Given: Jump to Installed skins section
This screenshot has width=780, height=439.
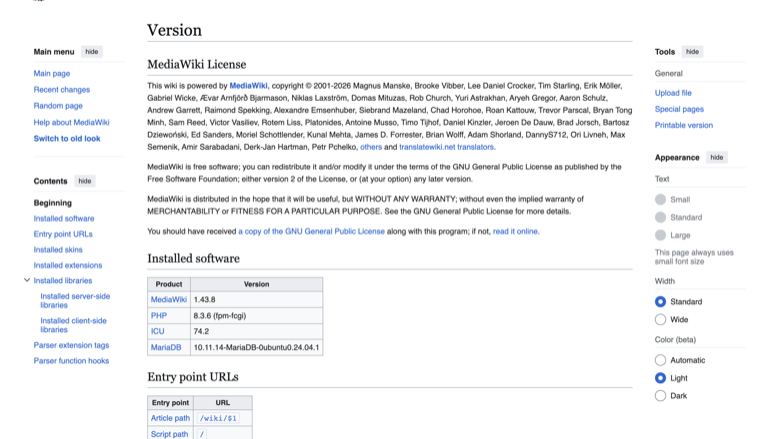Looking at the screenshot, I should point(58,250).
